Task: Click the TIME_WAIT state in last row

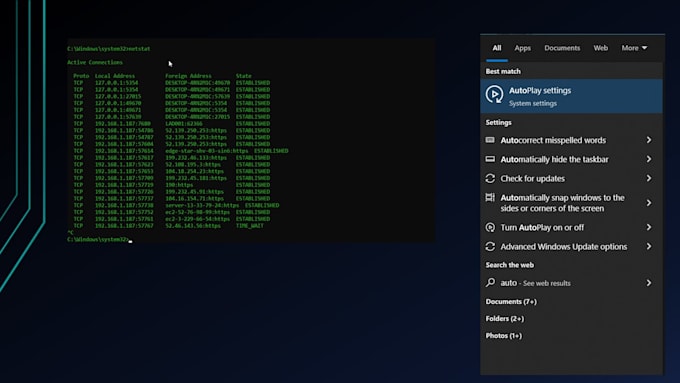Action: pos(250,226)
